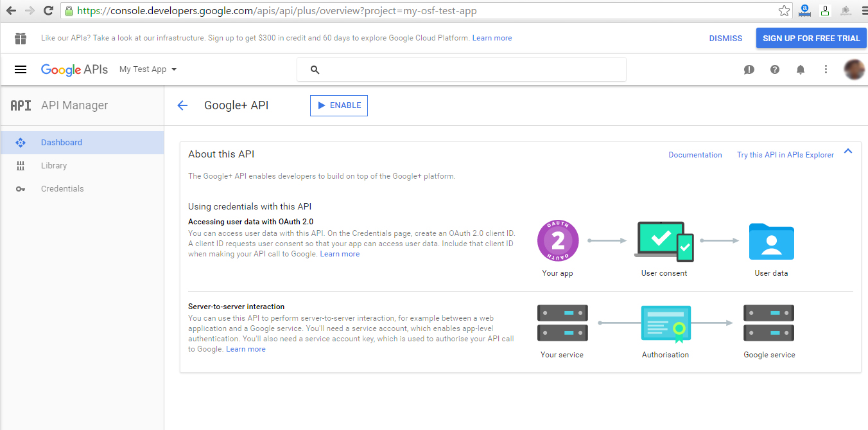Image resolution: width=868 pixels, height=430 pixels.
Task: Bookmark this page with the star icon
Action: [x=784, y=11]
